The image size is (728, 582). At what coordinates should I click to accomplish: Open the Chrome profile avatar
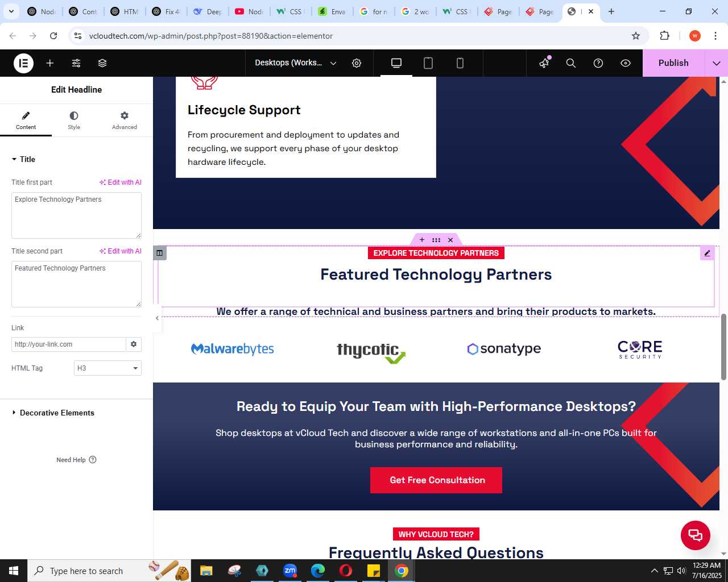click(x=694, y=36)
